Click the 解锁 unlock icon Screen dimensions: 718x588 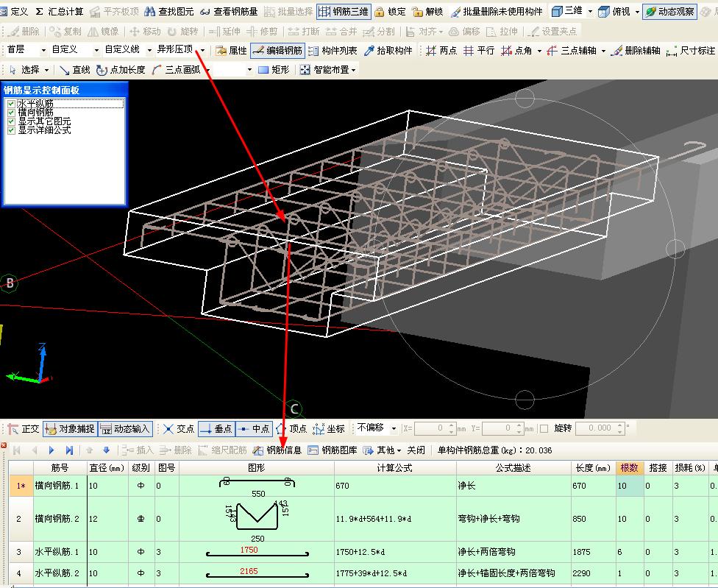427,12
